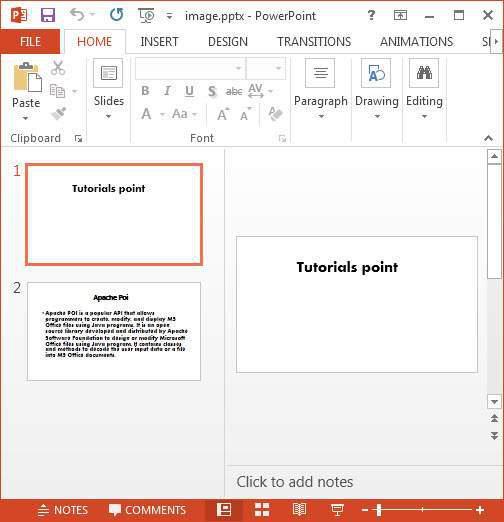Expand the Slides group dropdown
Viewport: 504px width, 522px height.
[108, 116]
